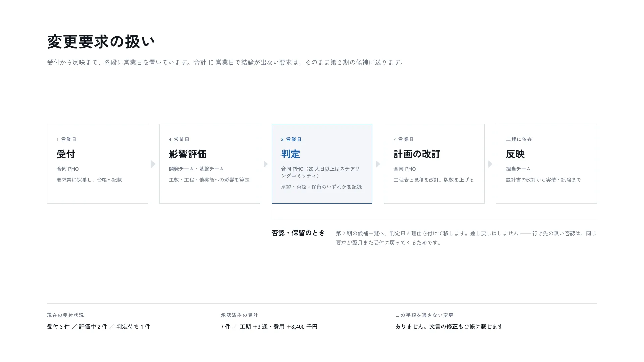
Task: Click the 反映 step heading
Action: coord(515,154)
